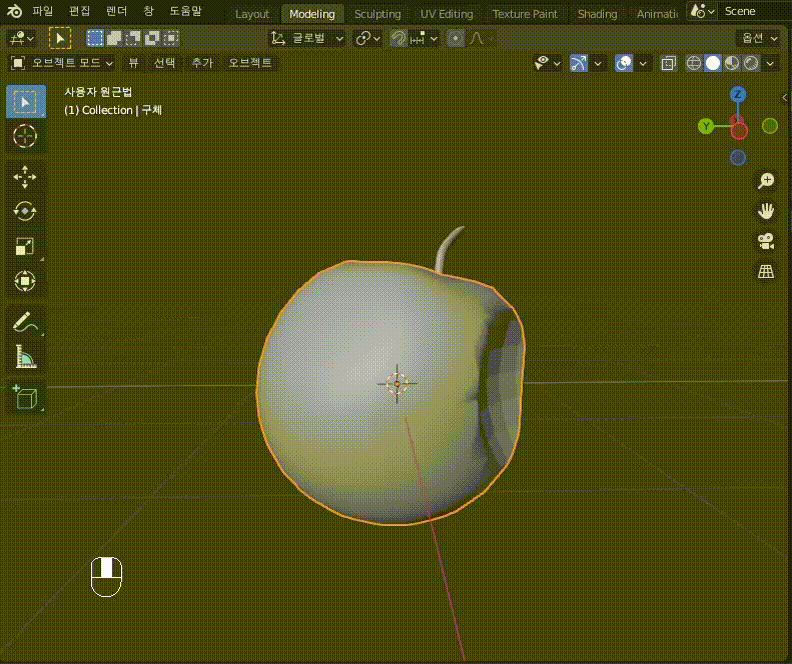Image resolution: width=792 pixels, height=664 pixels.
Task: Open the scene browse dropdown
Action: click(x=703, y=11)
